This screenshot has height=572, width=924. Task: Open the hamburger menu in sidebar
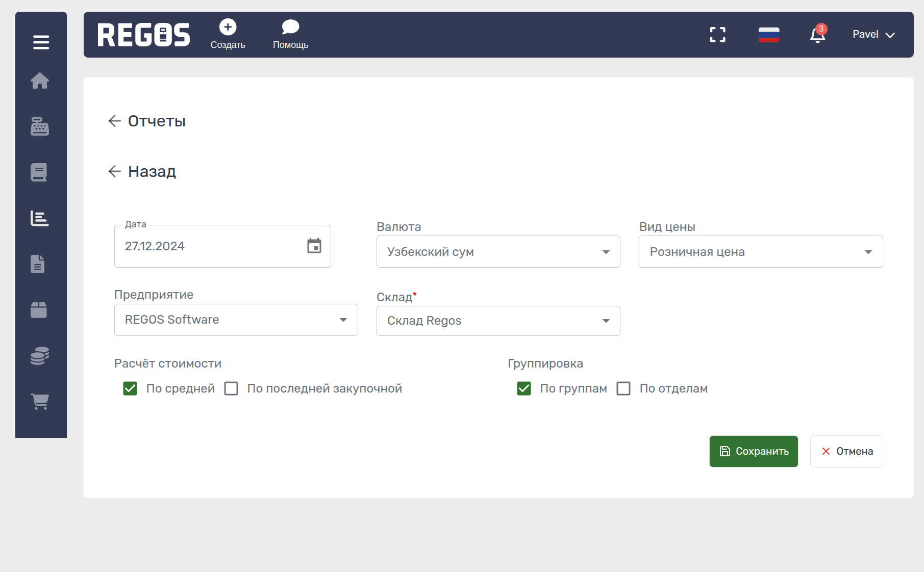pyautogui.click(x=41, y=42)
